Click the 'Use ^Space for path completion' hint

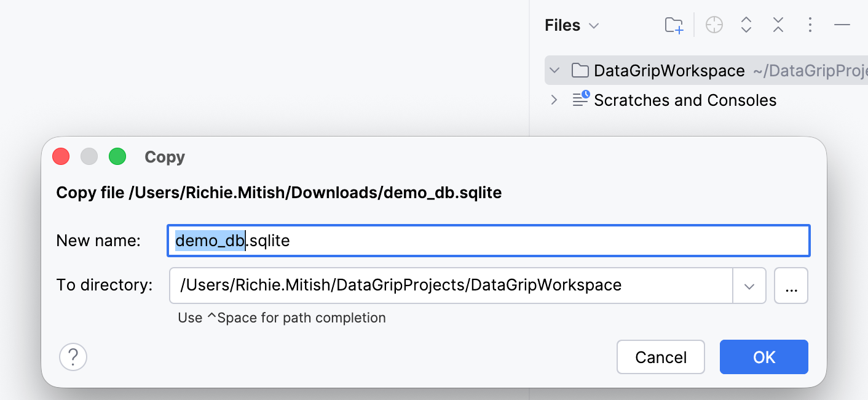[282, 318]
